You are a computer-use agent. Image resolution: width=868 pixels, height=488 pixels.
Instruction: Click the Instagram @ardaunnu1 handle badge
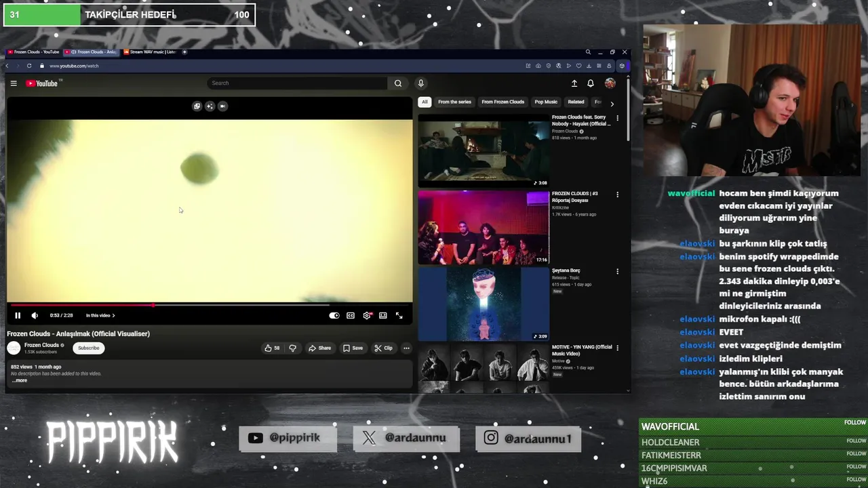pos(528,438)
